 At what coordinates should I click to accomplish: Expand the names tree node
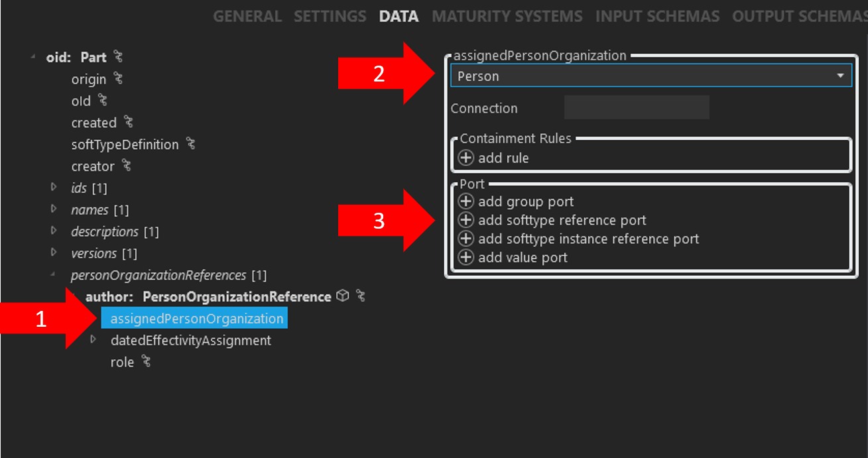[55, 209]
